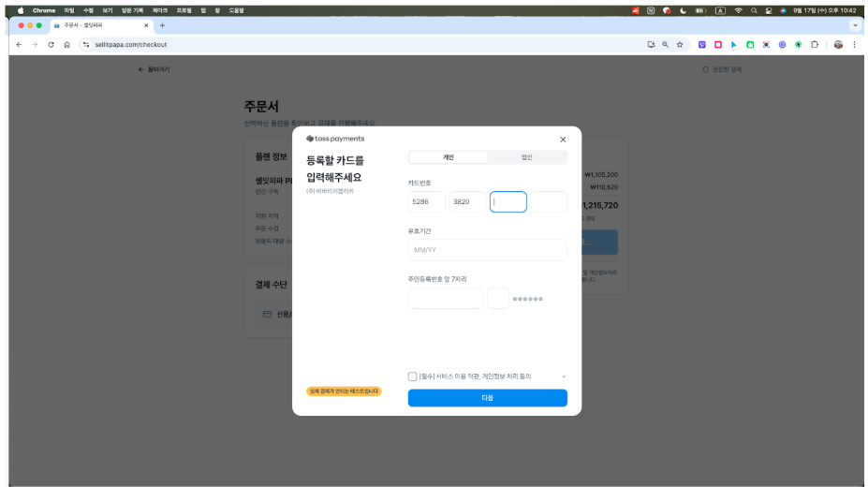Click the single-digit resident number field
Viewport: 868px width, 487px height.
pos(498,298)
